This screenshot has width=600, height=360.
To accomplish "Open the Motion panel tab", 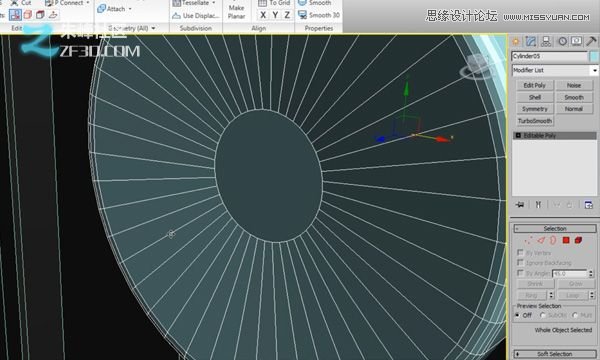I will (x=562, y=41).
